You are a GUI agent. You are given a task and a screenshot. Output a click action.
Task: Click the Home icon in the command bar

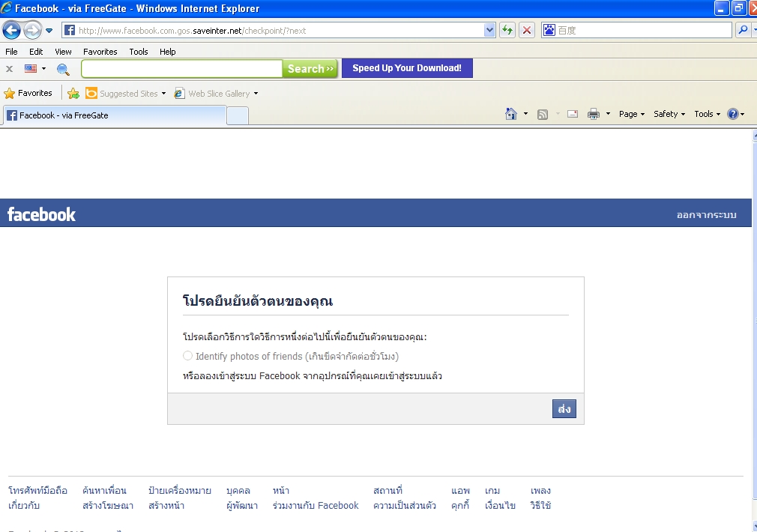coord(510,114)
